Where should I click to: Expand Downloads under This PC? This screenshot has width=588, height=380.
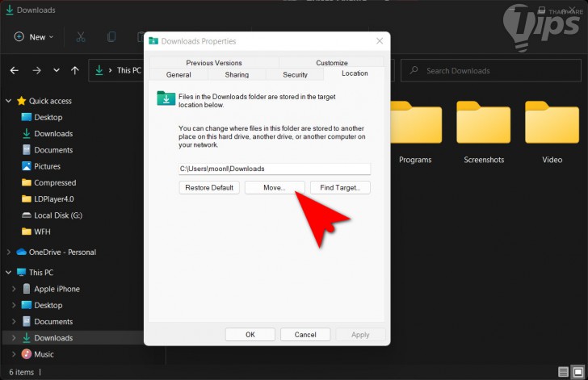[x=14, y=338]
